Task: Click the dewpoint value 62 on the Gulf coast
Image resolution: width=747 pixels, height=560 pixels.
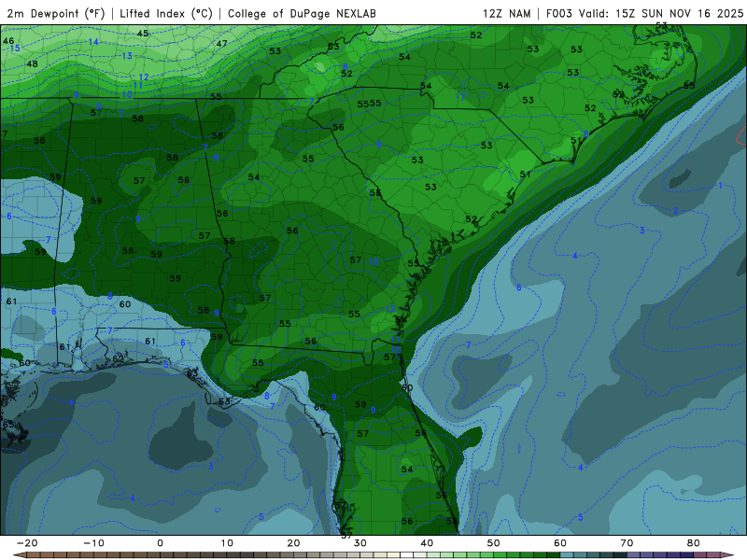Action: point(118,358)
